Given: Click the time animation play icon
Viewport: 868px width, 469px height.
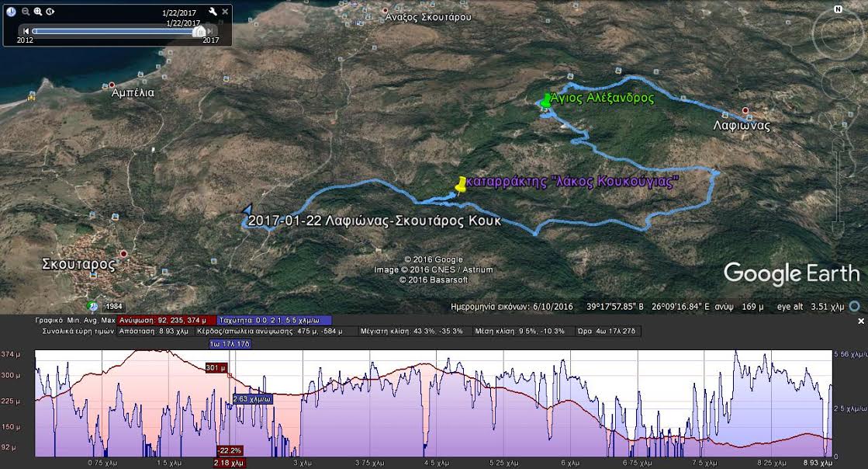Looking at the screenshot, I should (x=50, y=12).
